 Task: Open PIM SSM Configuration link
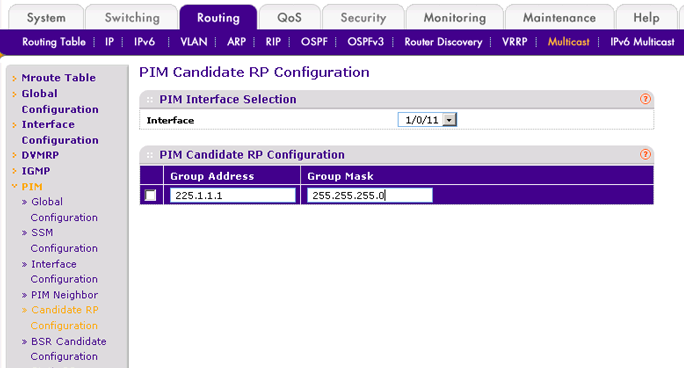point(64,240)
